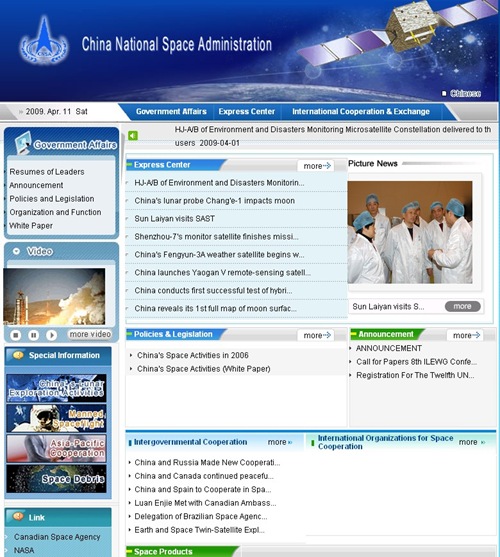This screenshot has height=557, width=500.
Task: Open Government Affairs menu tab
Action: point(171,112)
